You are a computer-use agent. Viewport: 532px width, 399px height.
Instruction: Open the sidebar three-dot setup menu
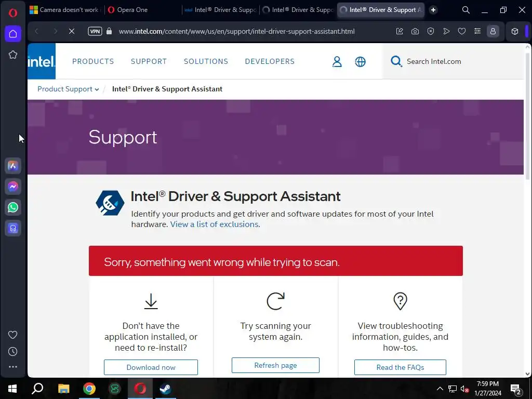coord(13,367)
